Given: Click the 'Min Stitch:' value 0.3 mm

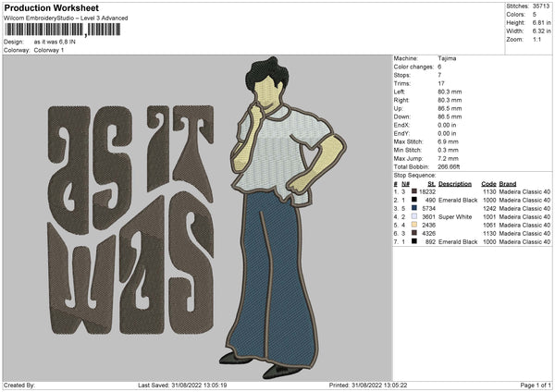Looking at the screenshot, I should point(448,151).
